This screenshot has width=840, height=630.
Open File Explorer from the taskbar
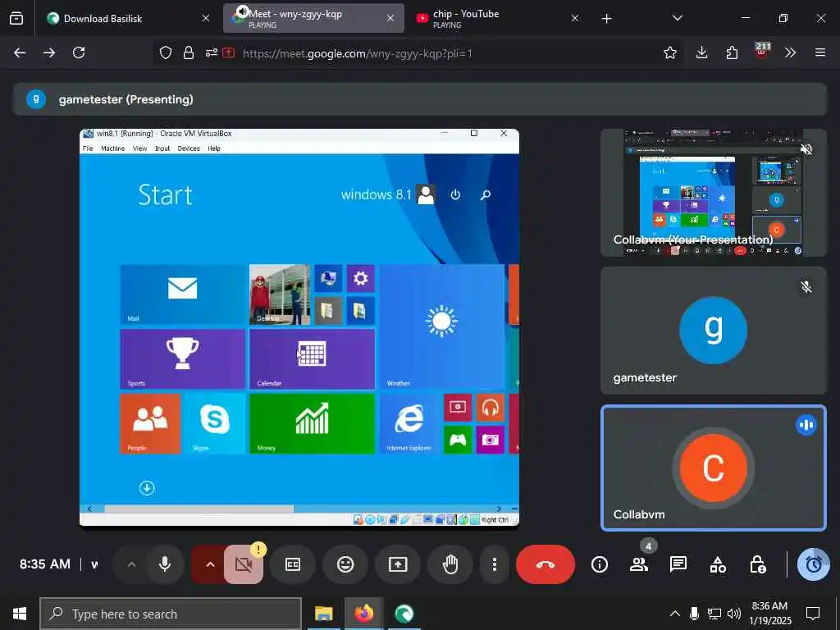pyautogui.click(x=323, y=614)
